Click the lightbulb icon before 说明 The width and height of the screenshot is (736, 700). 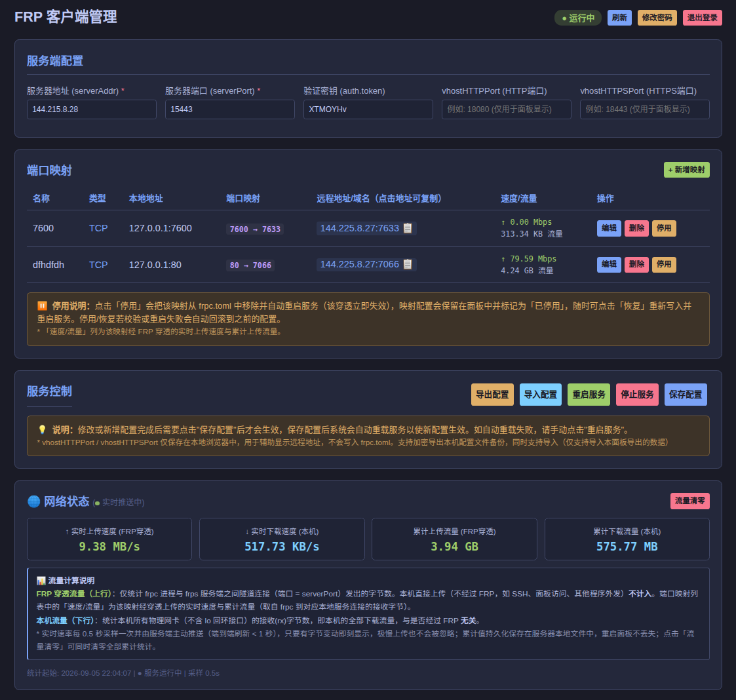42,429
